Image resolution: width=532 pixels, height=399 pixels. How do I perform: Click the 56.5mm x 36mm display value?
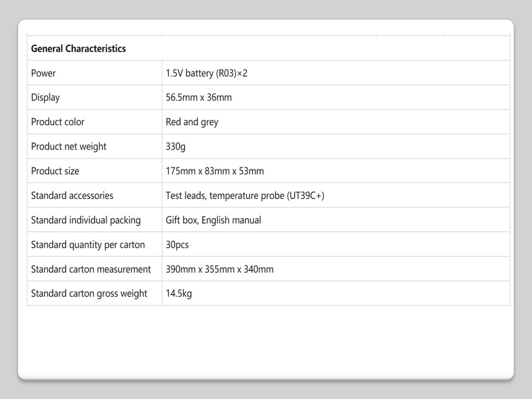click(x=198, y=98)
